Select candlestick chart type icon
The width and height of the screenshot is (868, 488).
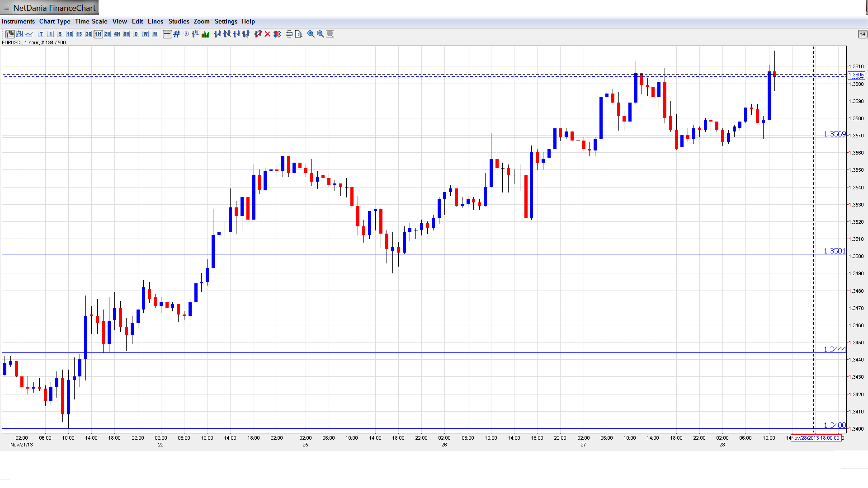click(x=10, y=34)
